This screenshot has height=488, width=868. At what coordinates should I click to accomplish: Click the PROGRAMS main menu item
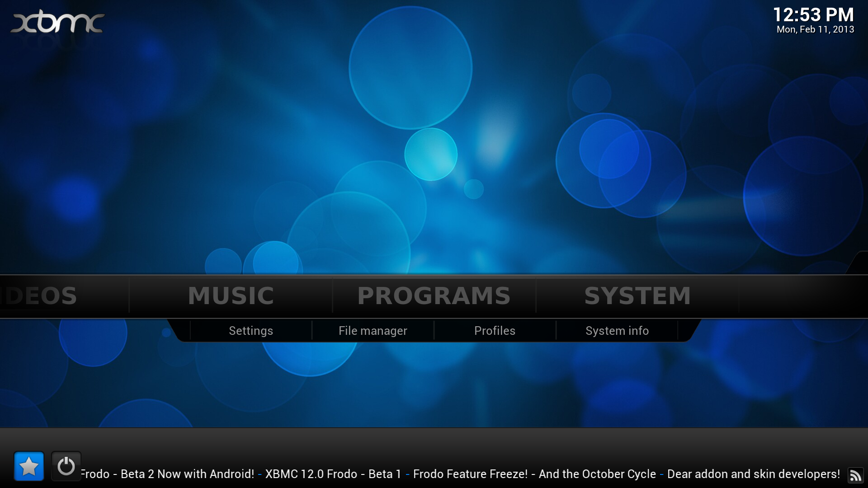pos(434,294)
